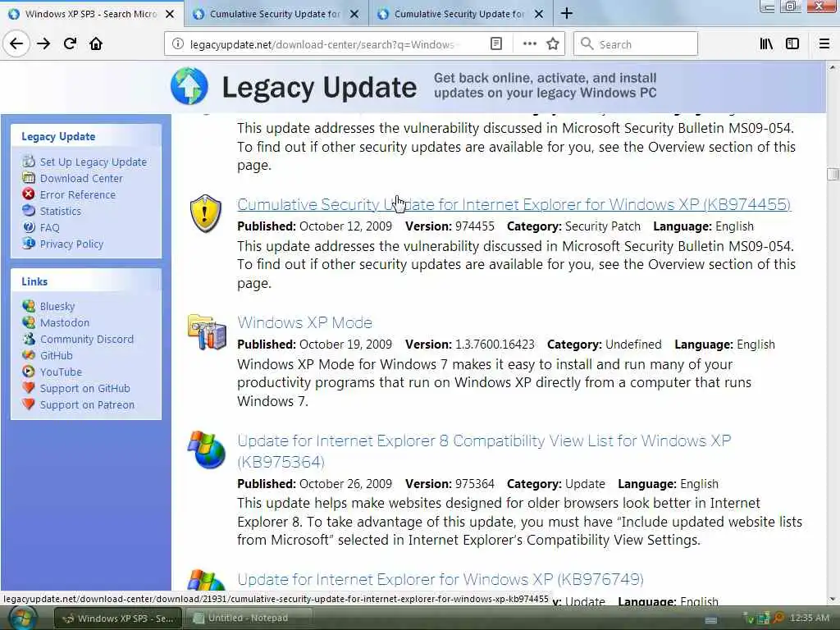Open Cumulative Security Update KB974455 link
840x630 pixels.
[514, 204]
